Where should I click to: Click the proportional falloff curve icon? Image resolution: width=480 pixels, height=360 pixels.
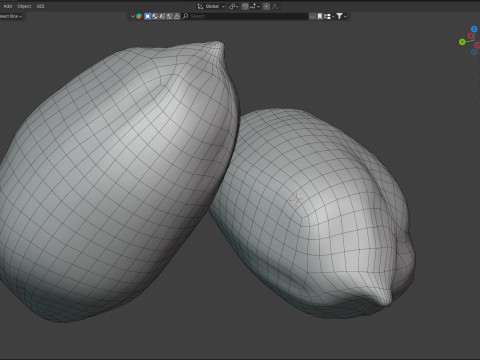click(x=275, y=6)
